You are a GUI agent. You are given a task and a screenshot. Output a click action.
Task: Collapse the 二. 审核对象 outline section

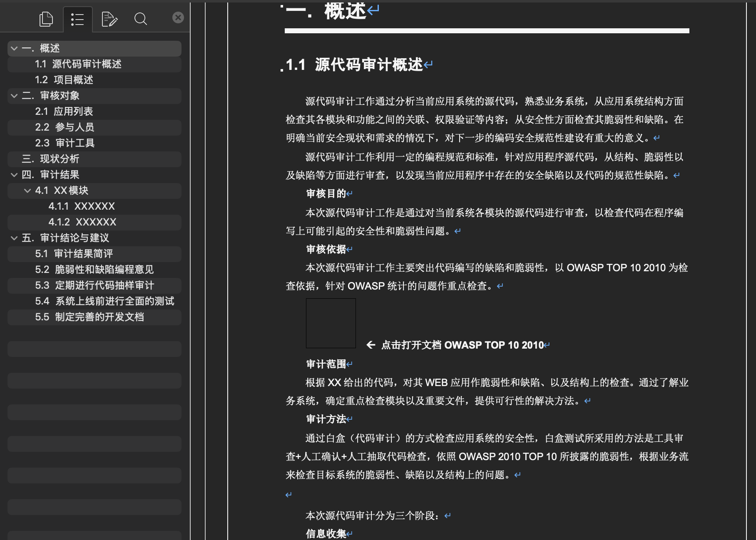click(x=14, y=96)
